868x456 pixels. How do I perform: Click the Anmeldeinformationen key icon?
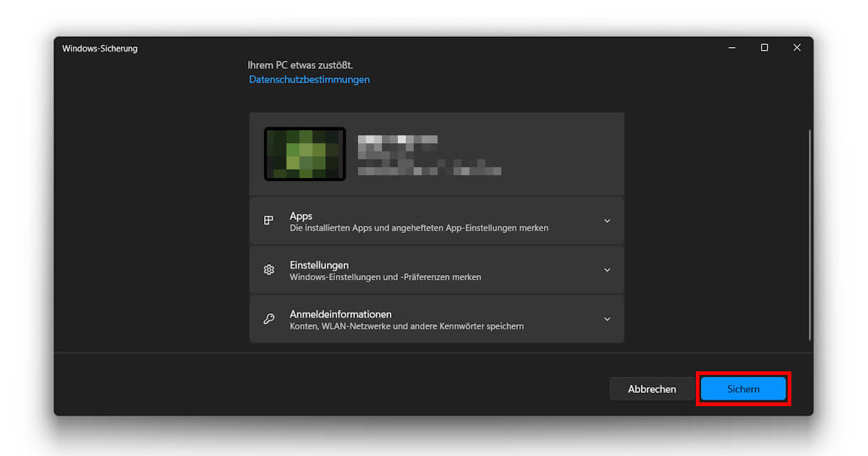point(268,318)
